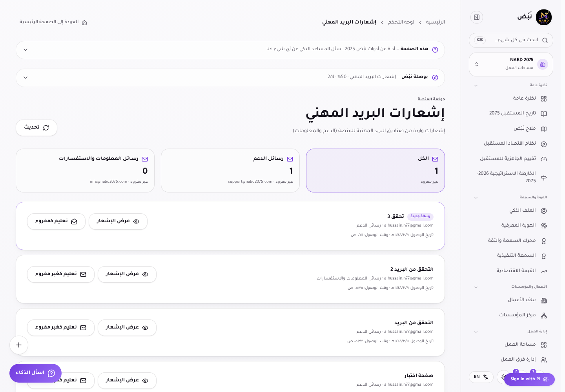Show the التحقق من البريد 2 notification
The width and height of the screenshot is (565, 392).
click(127, 274)
